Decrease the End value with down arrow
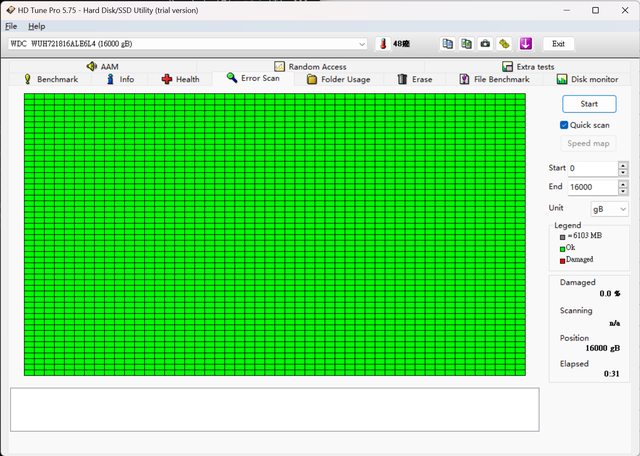The height and width of the screenshot is (456, 640). [x=623, y=190]
